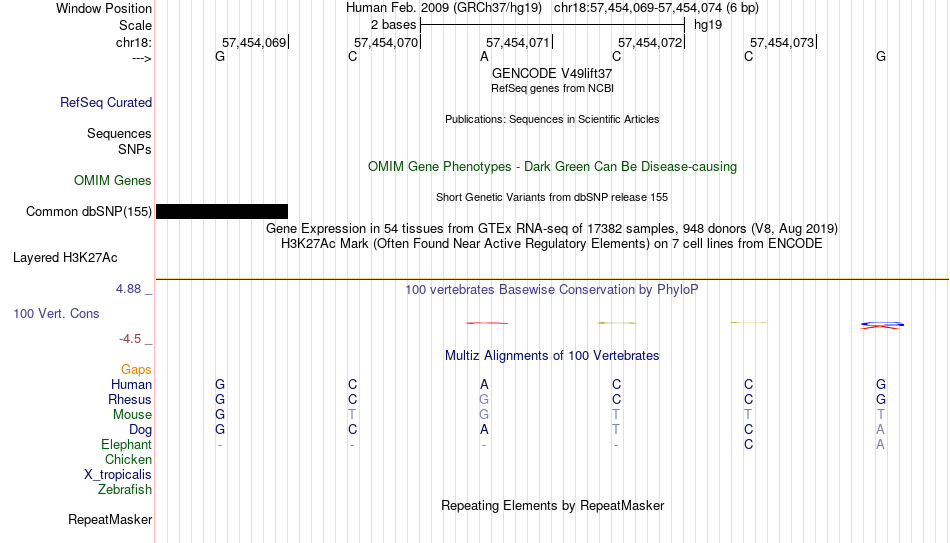This screenshot has width=950, height=543.
Task: Click the Chicken species label
Action: (128, 459)
